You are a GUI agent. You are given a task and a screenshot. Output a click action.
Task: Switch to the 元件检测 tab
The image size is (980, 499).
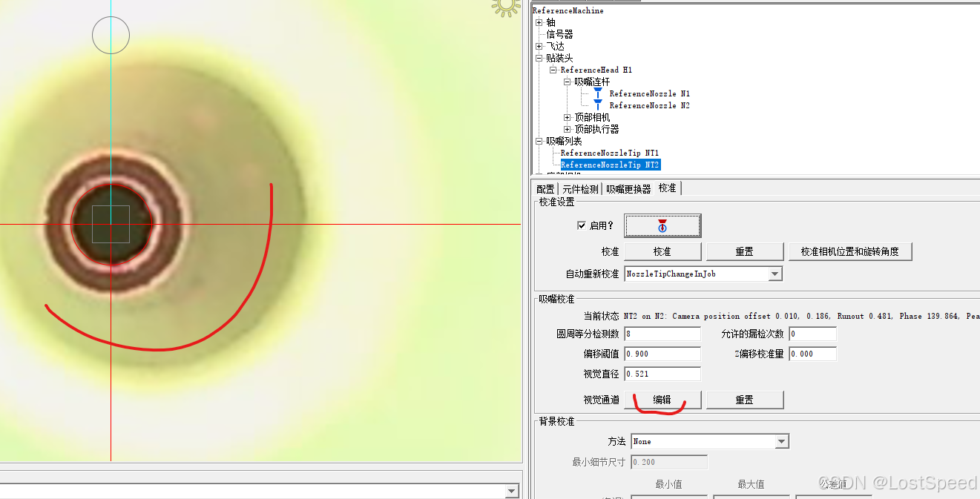coord(580,188)
